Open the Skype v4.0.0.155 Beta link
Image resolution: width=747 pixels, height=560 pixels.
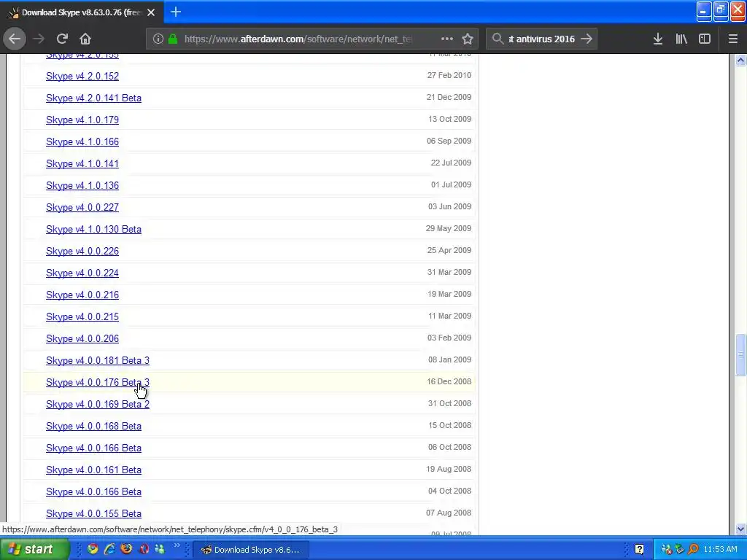click(93, 514)
